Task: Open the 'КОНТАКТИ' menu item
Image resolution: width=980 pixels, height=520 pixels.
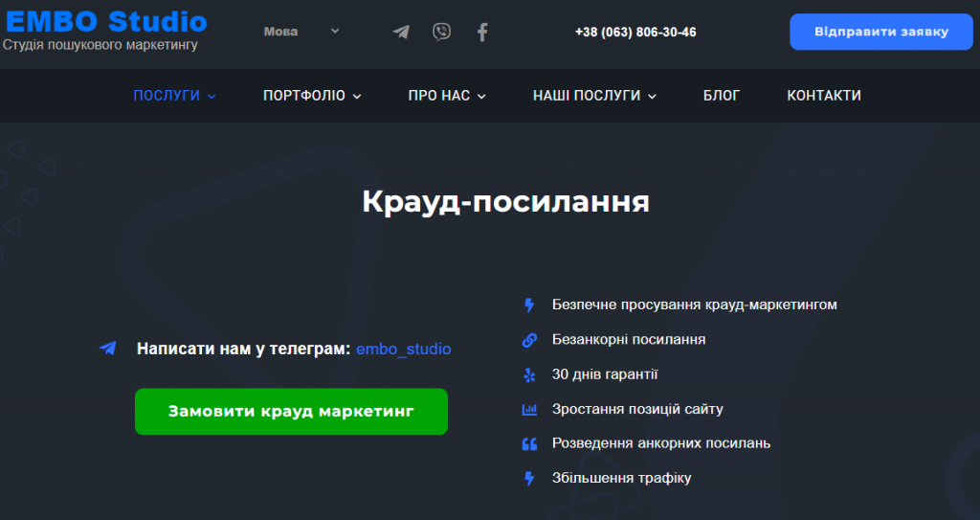Action: click(x=824, y=96)
